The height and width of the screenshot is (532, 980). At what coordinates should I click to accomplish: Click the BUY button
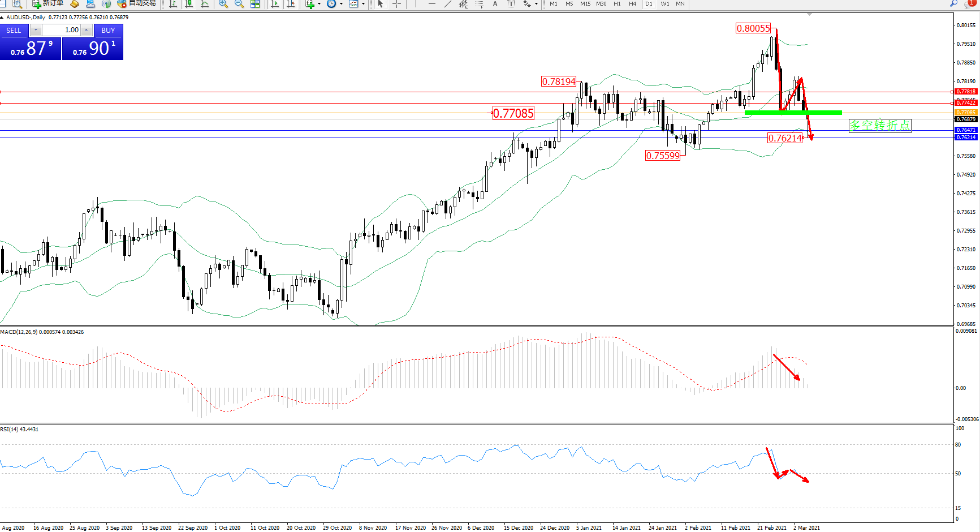tap(108, 31)
